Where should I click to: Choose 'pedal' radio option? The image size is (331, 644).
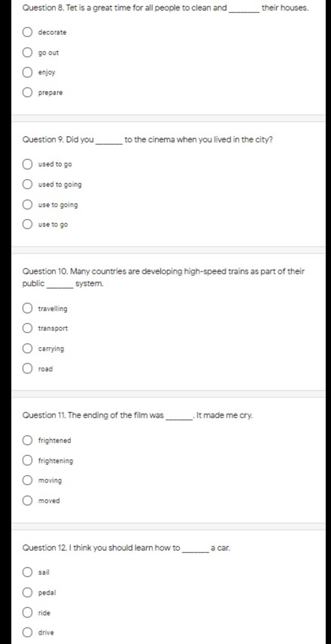[27, 593]
